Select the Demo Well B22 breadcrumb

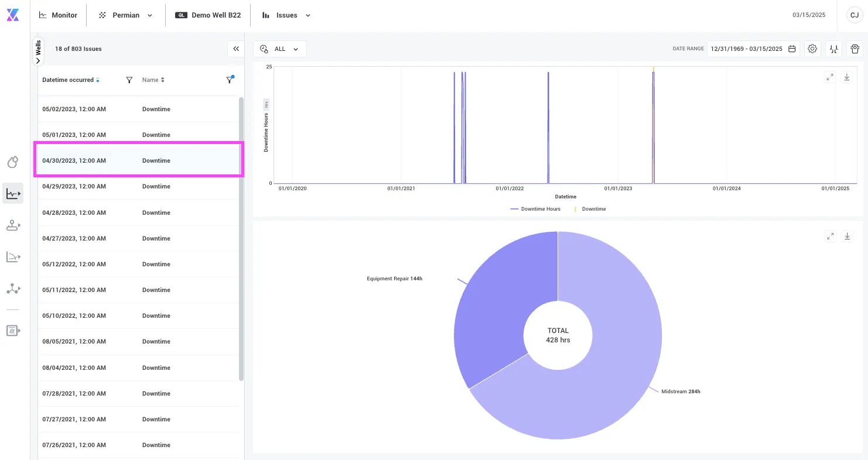point(208,15)
